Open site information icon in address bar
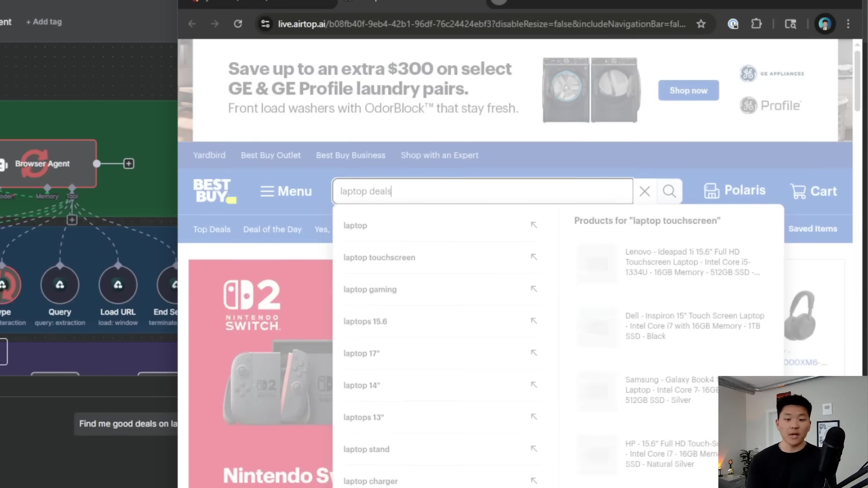868x488 pixels. [265, 24]
